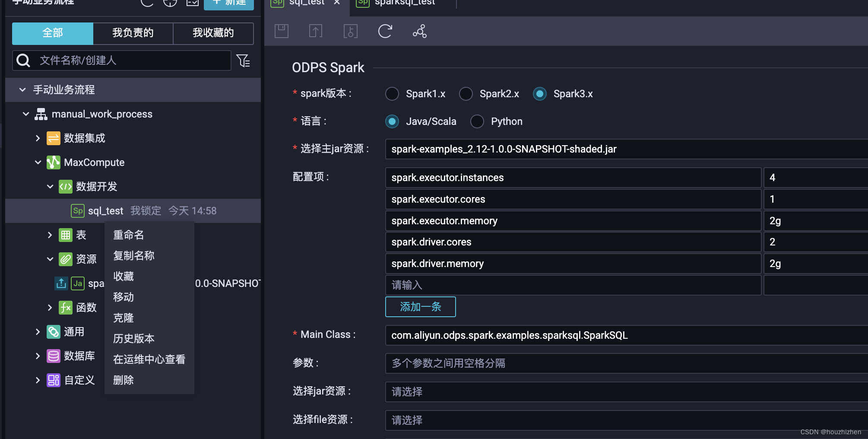Open the ops center node graph icon
Viewport: 868px width, 439px height.
click(x=420, y=31)
